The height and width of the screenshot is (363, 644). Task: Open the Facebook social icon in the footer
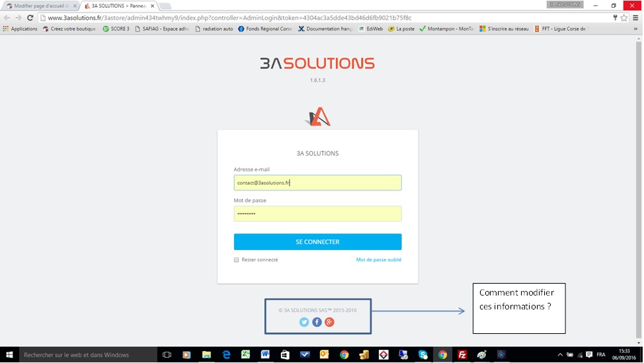point(317,323)
